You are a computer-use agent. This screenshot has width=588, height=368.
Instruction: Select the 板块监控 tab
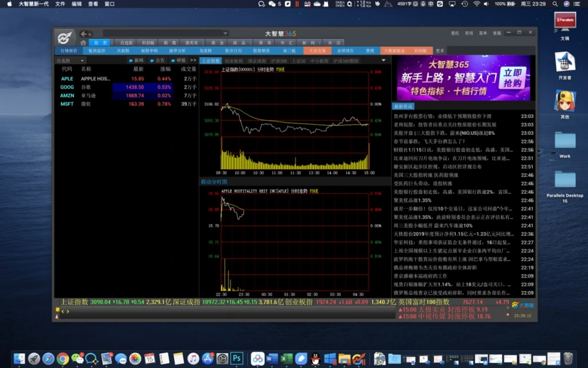tap(97, 51)
